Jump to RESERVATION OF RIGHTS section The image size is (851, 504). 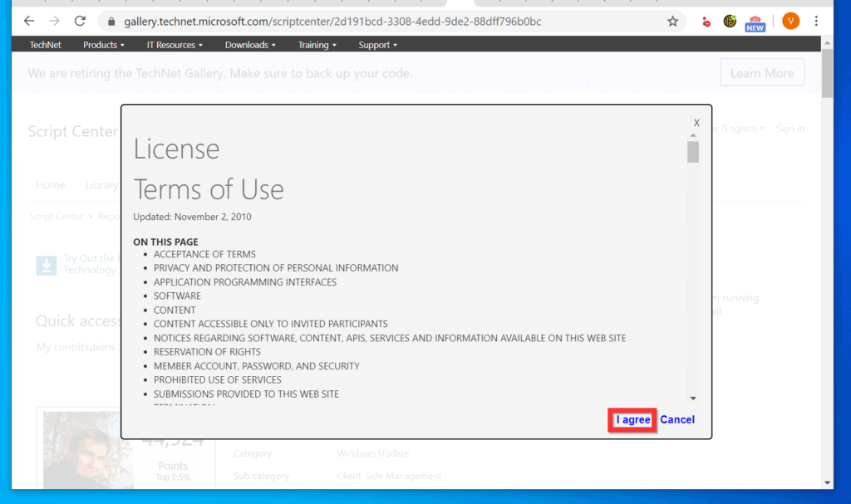tap(207, 352)
